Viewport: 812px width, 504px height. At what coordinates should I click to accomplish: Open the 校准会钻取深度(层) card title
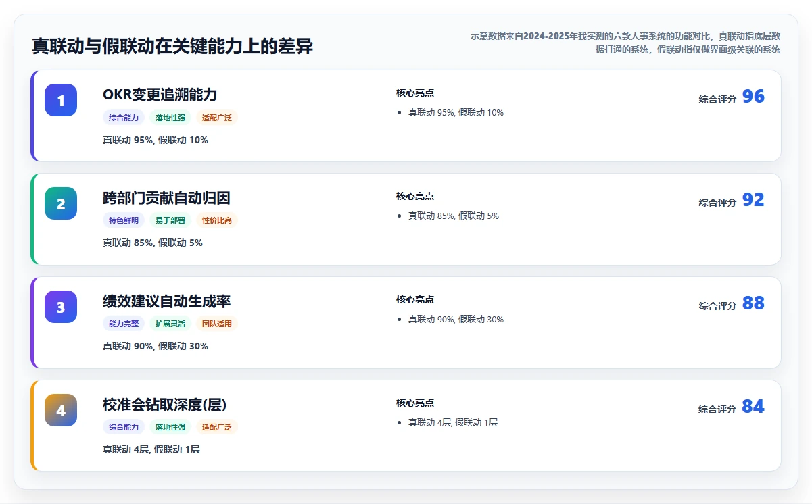click(164, 405)
